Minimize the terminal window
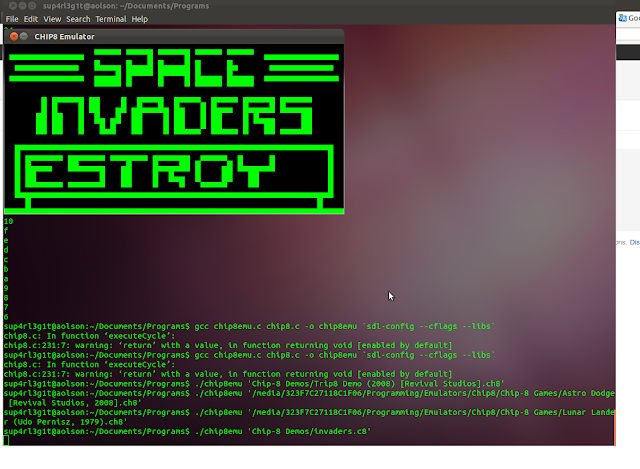 (22, 6)
